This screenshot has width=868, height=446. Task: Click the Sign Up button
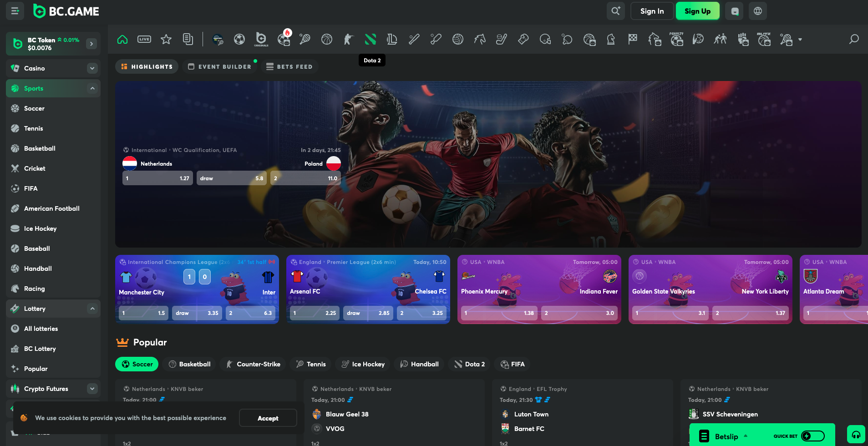[x=697, y=11]
